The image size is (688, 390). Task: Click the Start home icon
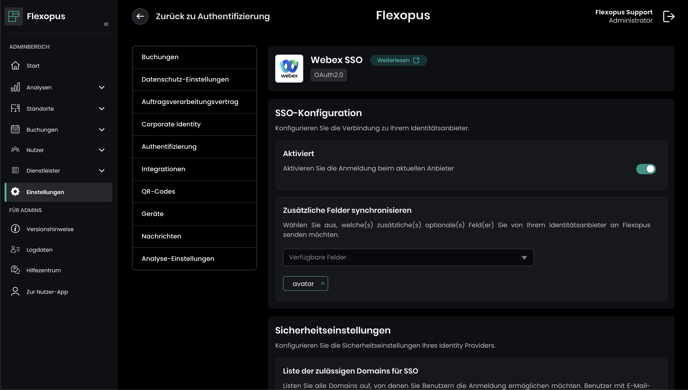point(15,65)
